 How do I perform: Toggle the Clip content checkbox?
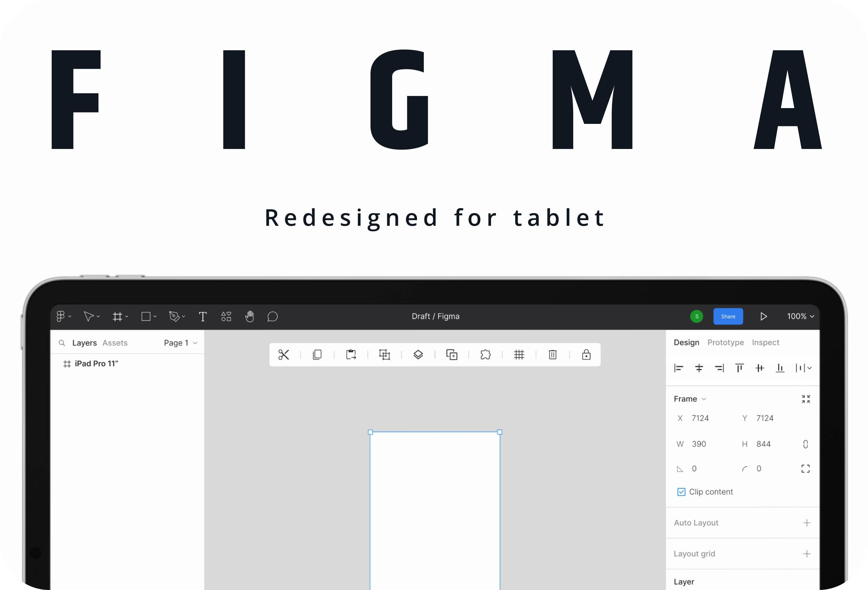point(681,492)
